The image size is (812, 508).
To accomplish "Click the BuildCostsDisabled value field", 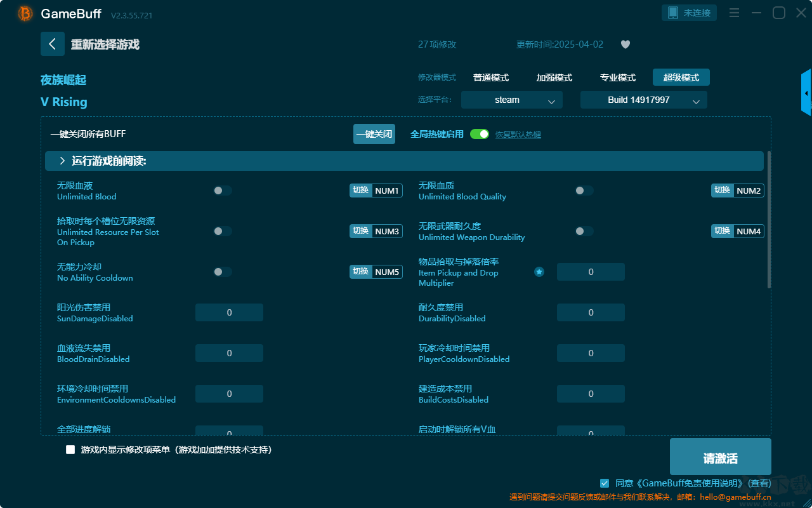I will 591,394.
